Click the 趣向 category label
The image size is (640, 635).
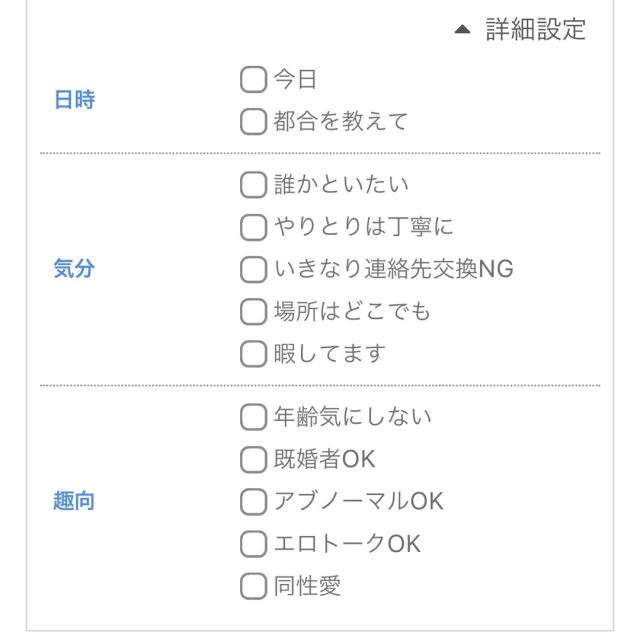(x=74, y=501)
